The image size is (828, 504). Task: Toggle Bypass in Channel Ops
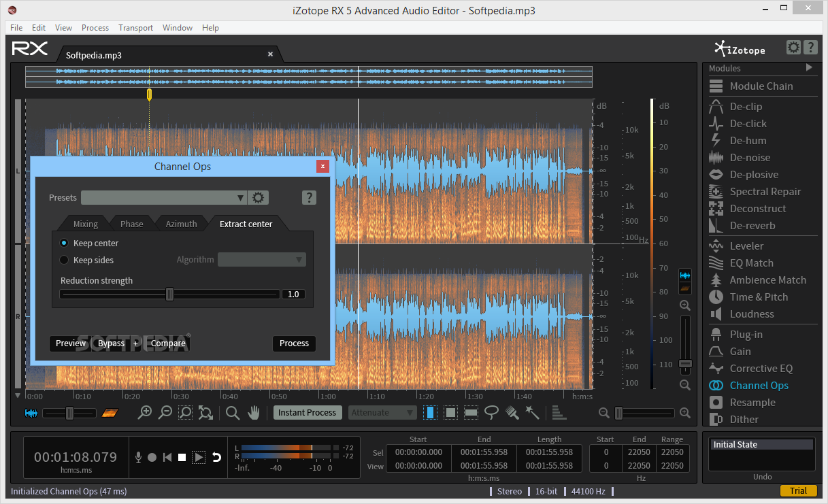[111, 343]
